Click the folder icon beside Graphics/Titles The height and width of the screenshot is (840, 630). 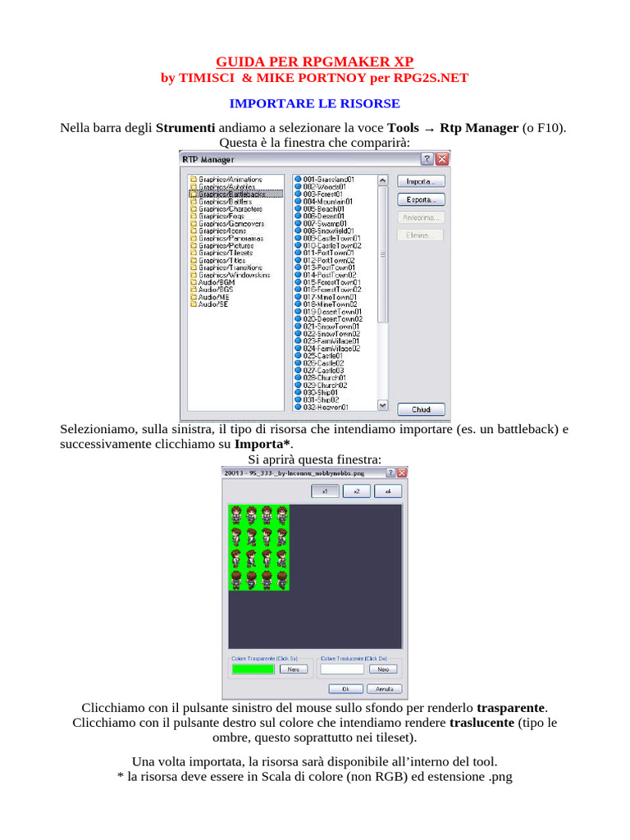[194, 260]
